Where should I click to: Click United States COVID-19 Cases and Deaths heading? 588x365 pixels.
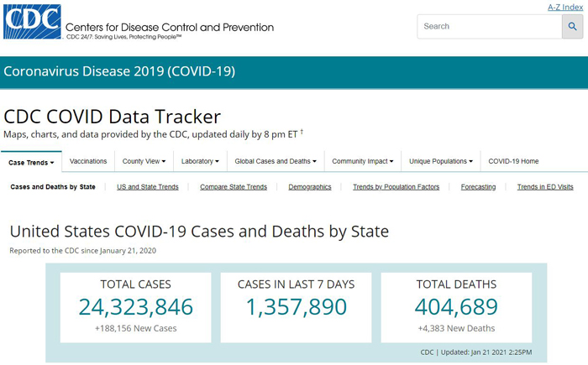pyautogui.click(x=200, y=232)
